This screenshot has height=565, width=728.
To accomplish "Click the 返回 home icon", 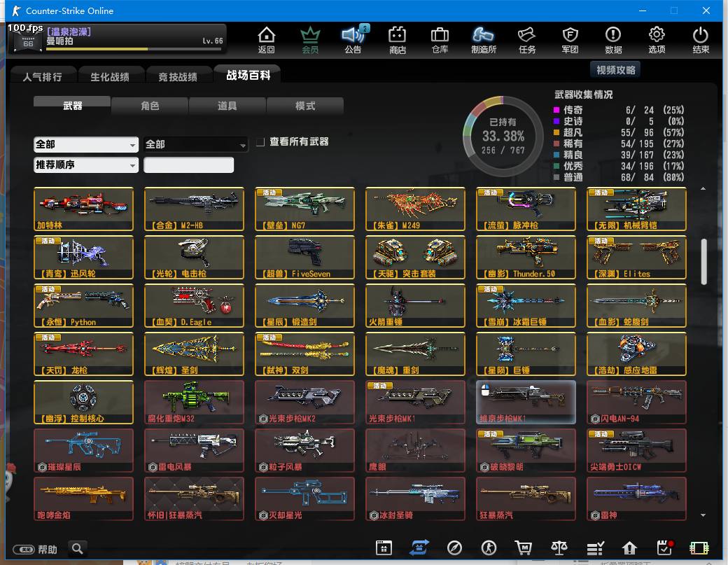I will 267,40.
